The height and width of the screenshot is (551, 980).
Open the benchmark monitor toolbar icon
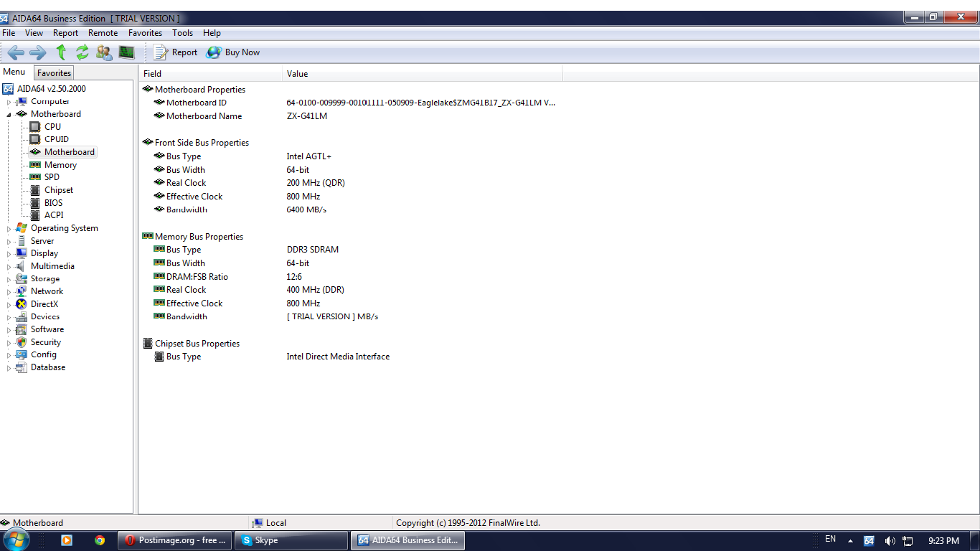click(x=127, y=52)
